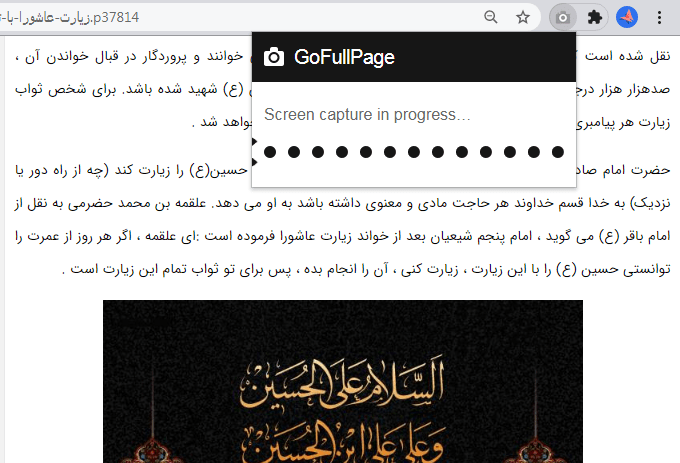Screen dimensions: 680x463
Task: Click the camera logo in GoFullPage popup header
Action: pos(274,57)
